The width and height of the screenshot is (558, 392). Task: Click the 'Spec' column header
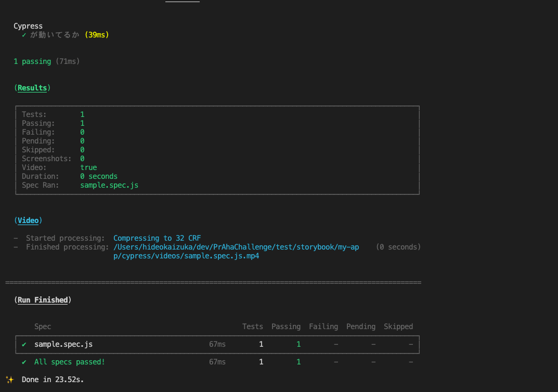[x=43, y=326]
